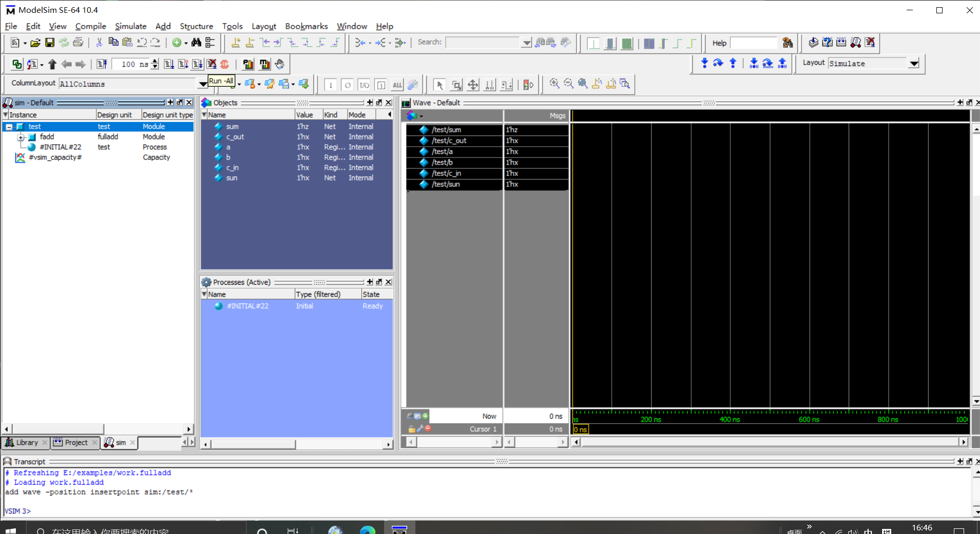Open Objects Name column filter triangle

(x=204, y=114)
